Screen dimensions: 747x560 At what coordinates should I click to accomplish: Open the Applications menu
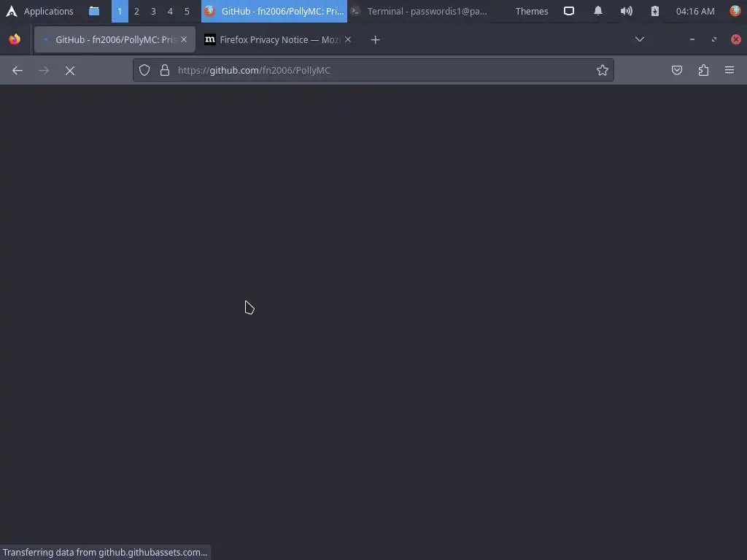39,11
